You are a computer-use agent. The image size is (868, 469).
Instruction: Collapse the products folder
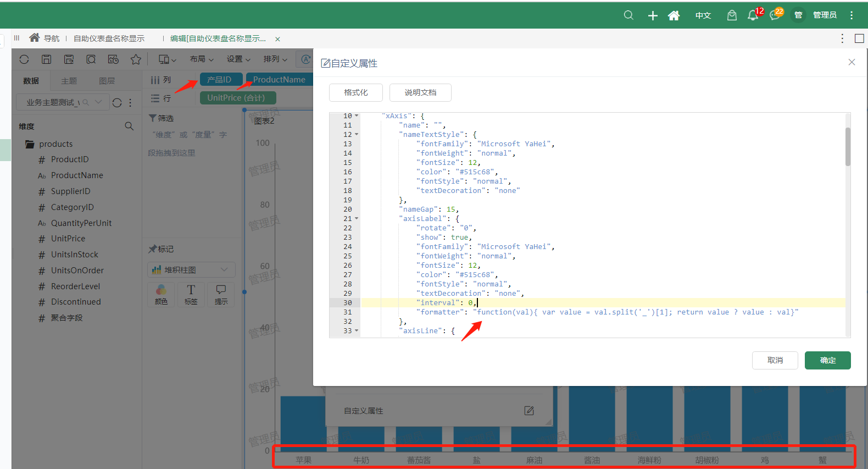pyautogui.click(x=30, y=144)
